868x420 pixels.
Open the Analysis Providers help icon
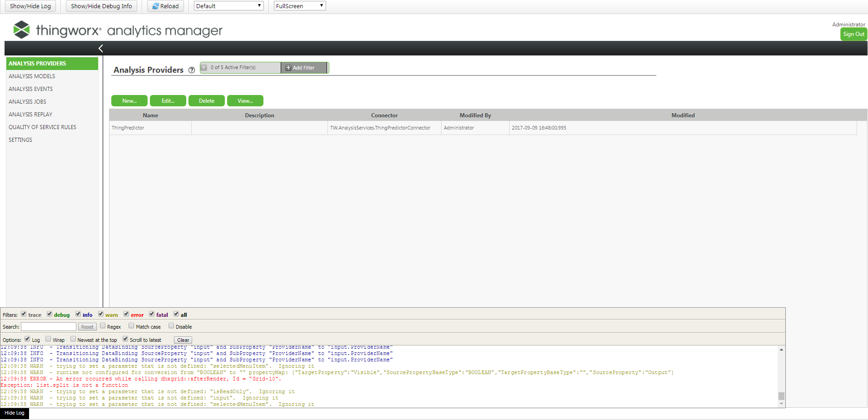tap(192, 70)
